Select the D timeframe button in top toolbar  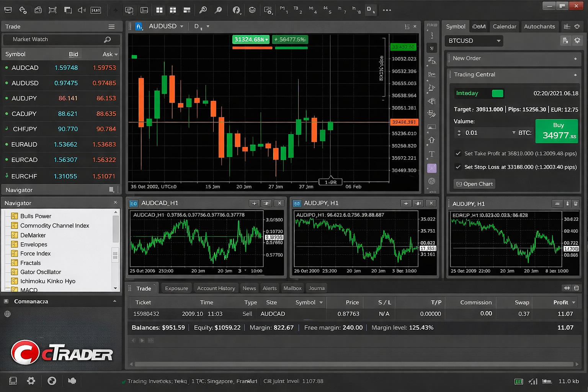tap(370, 10)
